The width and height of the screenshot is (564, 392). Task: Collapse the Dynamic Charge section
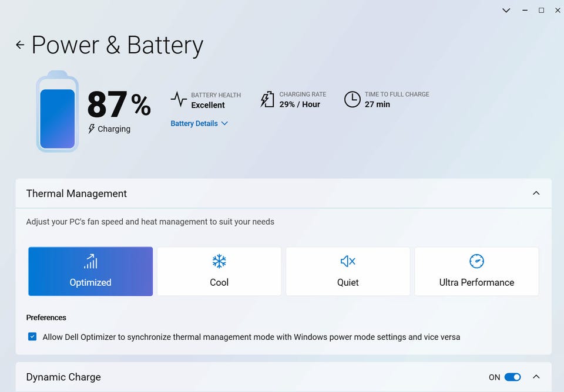tap(536, 377)
